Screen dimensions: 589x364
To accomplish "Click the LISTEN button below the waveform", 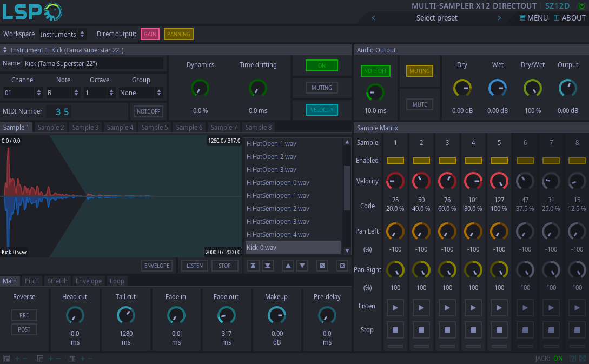I will [x=195, y=266].
